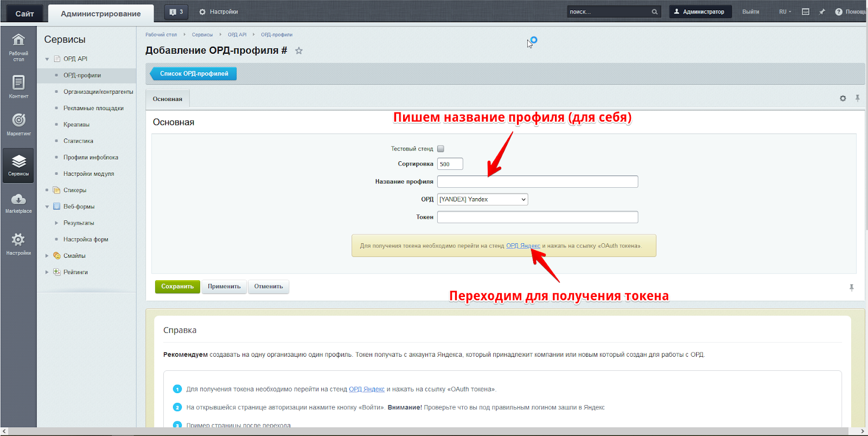Open form settings gear icon
Image resolution: width=868 pixels, height=436 pixels.
coord(843,98)
